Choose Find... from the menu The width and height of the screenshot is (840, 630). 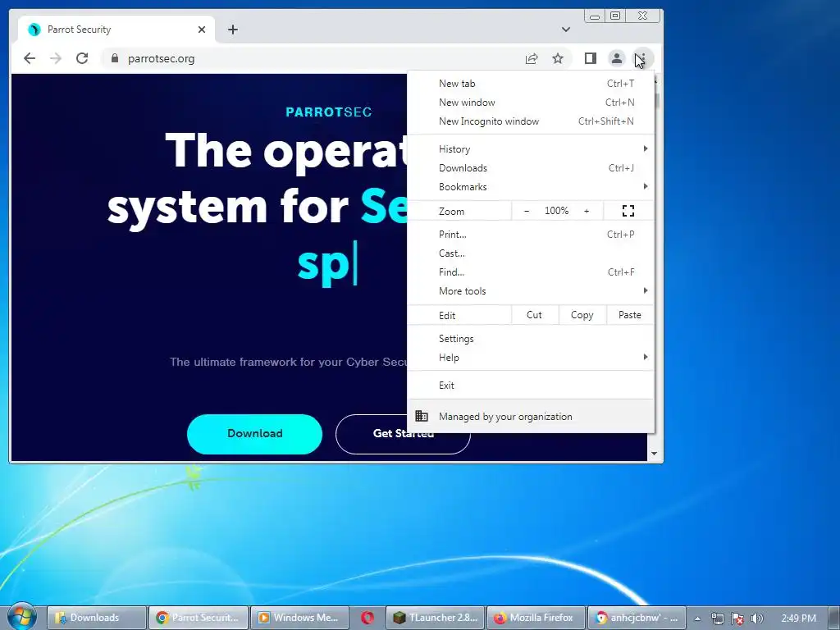531,272
